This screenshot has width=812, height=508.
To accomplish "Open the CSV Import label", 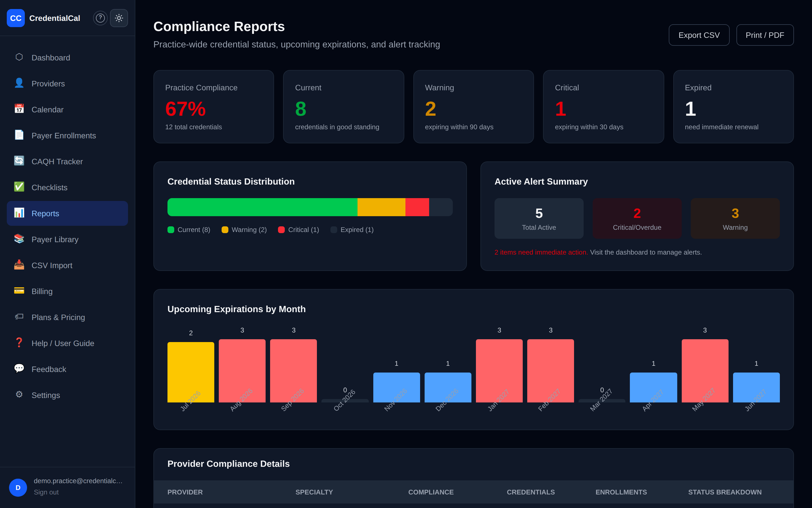I will pyautogui.click(x=52, y=265).
